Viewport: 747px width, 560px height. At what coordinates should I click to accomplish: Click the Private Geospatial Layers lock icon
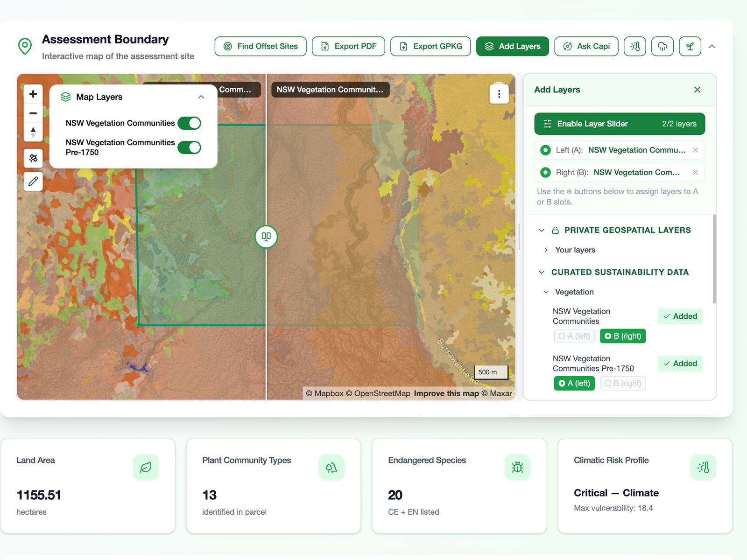(556, 230)
